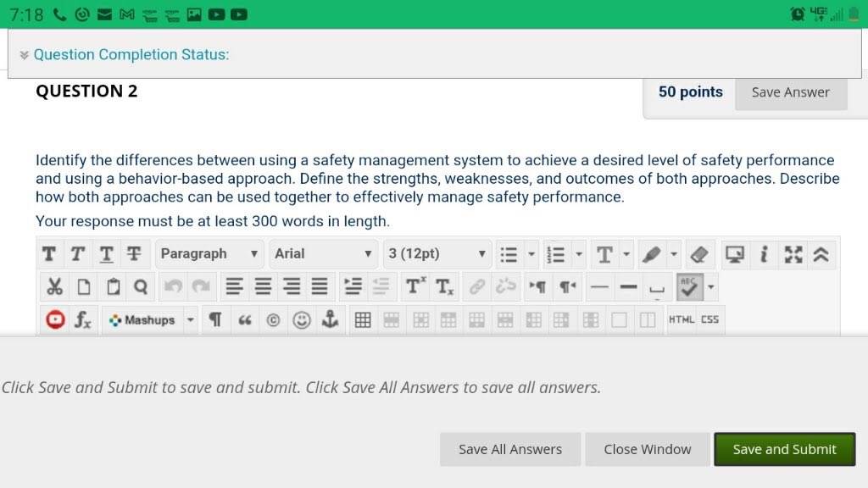Insert a new table
The width and height of the screenshot is (868, 488).
point(363,319)
